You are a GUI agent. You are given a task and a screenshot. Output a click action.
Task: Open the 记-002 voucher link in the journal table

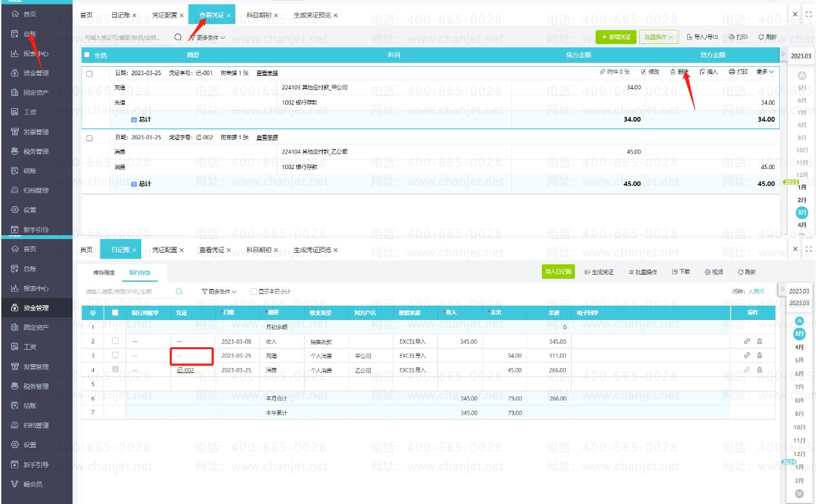tap(185, 370)
